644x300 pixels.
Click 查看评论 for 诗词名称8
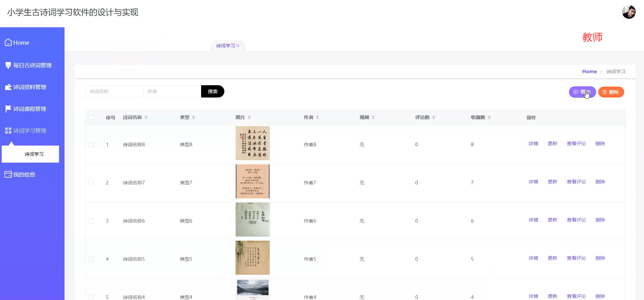click(576, 144)
